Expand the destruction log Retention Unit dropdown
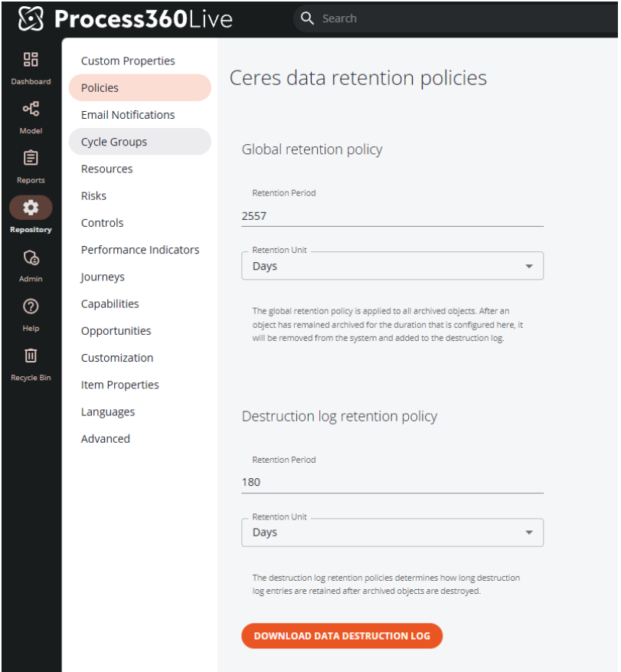621x672 pixels. tap(392, 533)
